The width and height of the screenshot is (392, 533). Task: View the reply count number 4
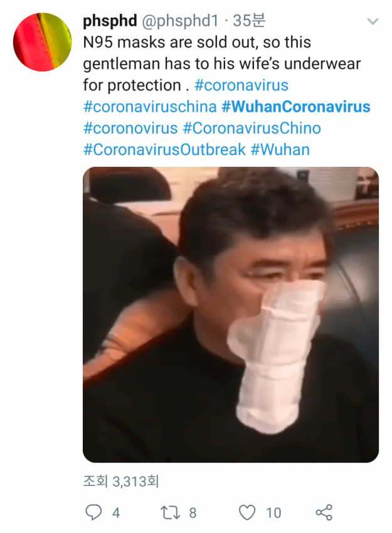116,512
